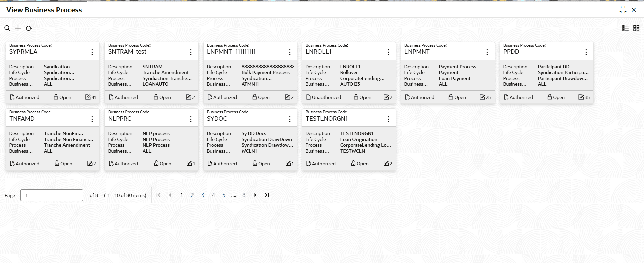
Task: Click the 'Tranche Amendment' process on TNFAMD
Action: click(x=67, y=145)
